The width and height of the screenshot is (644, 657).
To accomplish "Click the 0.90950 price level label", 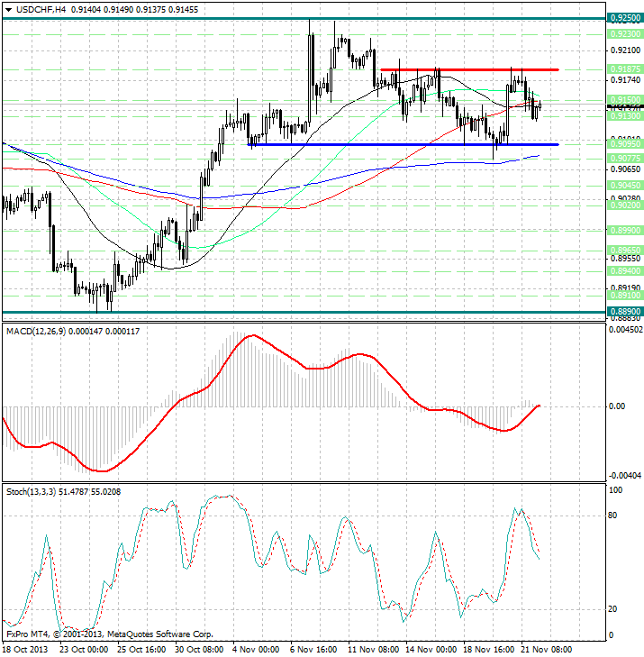I will (625, 144).
